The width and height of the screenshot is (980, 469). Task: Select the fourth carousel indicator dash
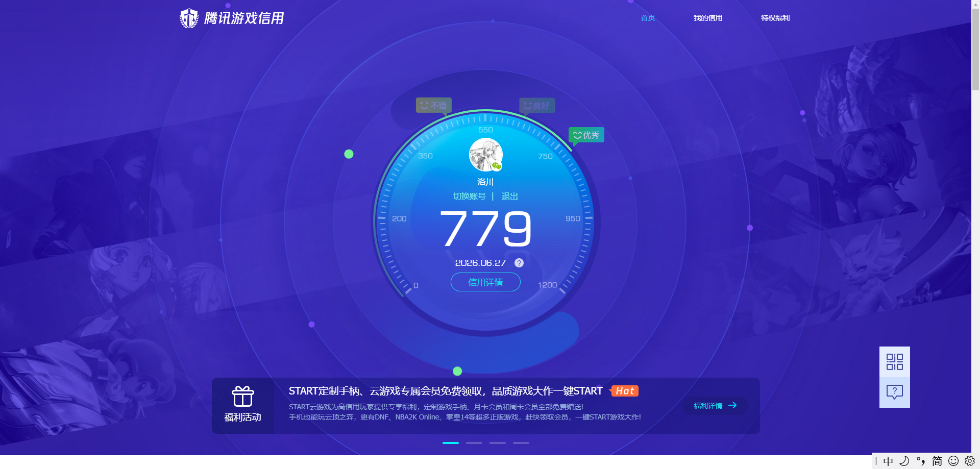[521, 443]
